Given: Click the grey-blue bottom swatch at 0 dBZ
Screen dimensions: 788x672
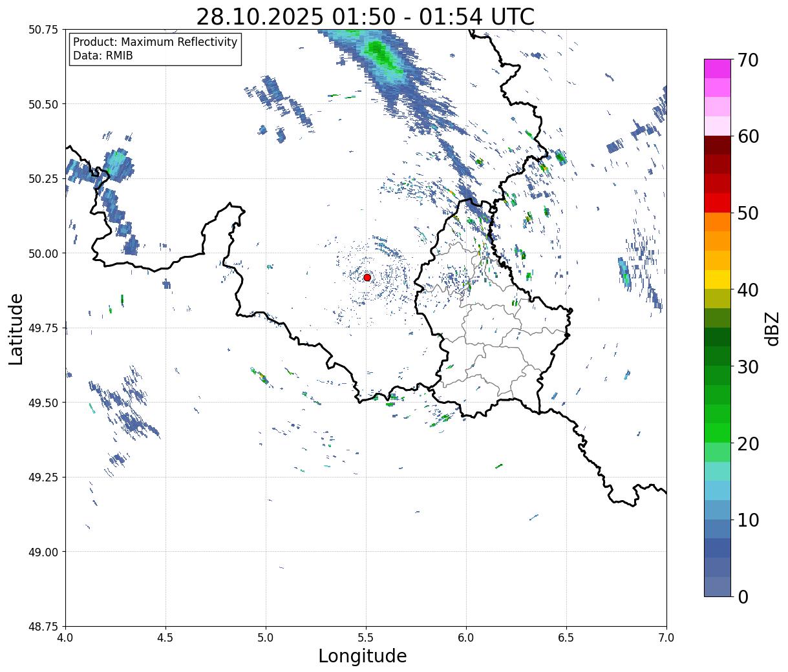Looking at the screenshot, I should click(x=718, y=586).
